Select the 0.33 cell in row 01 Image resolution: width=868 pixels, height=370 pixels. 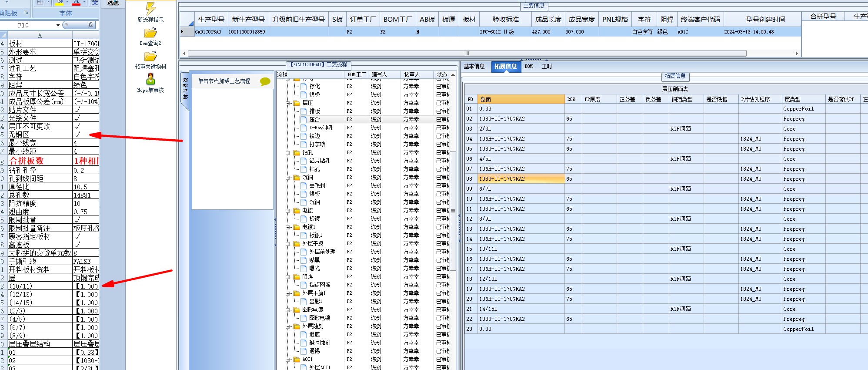[521, 109]
